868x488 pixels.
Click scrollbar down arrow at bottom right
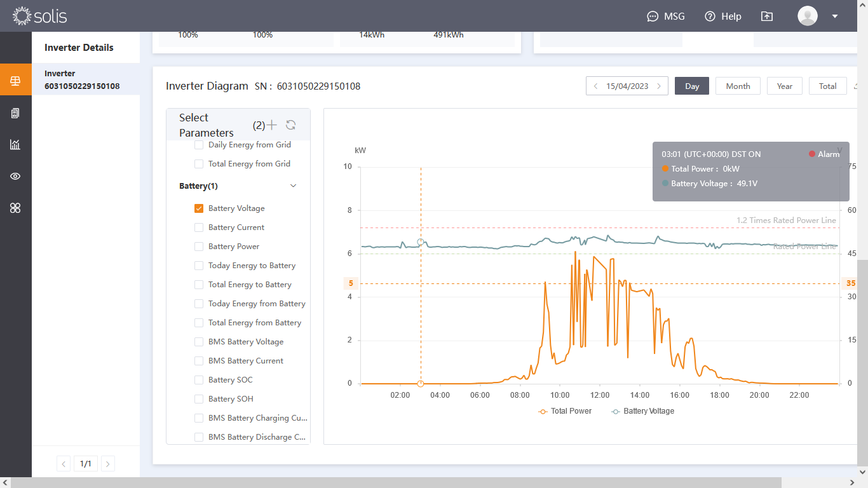click(862, 472)
